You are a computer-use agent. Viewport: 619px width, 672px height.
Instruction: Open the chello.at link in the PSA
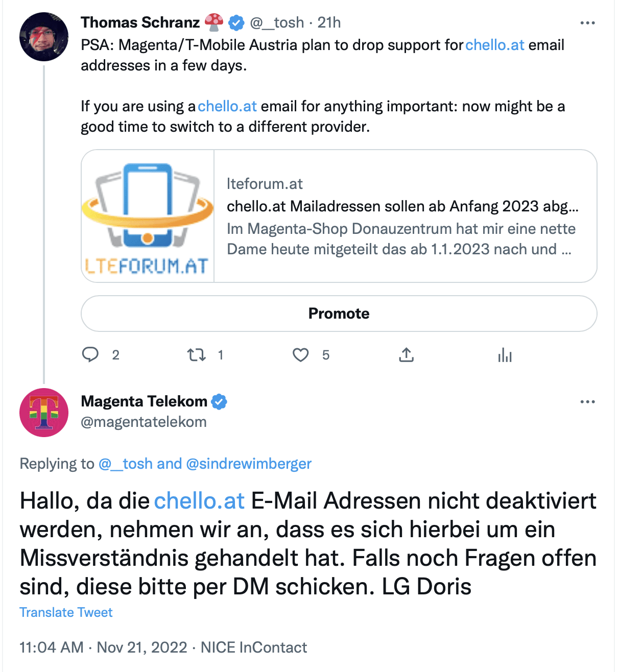pyautogui.click(x=494, y=45)
